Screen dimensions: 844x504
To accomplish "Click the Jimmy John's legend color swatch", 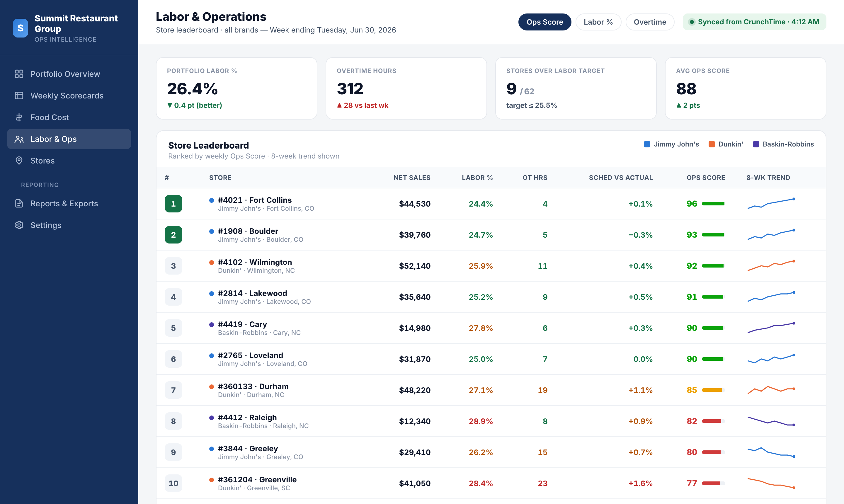I will pyautogui.click(x=647, y=144).
